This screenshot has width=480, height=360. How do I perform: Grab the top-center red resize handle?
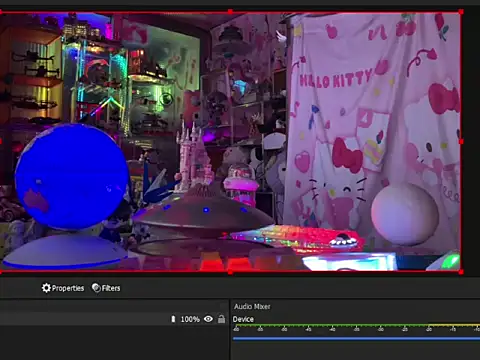click(x=230, y=12)
